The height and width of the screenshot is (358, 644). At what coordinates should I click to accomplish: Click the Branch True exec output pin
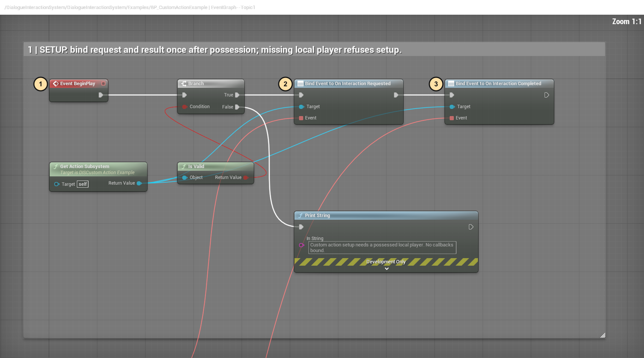point(237,95)
